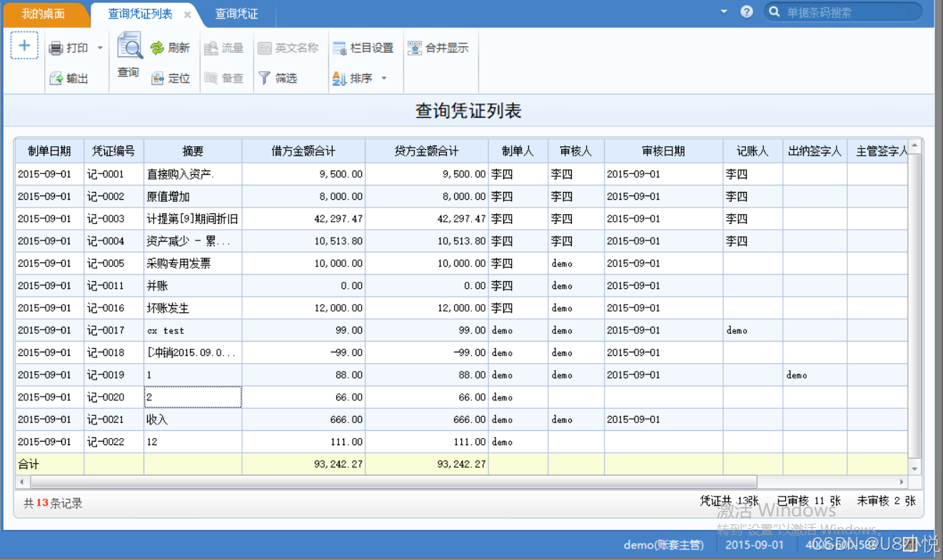Select the 计提第[9]期间折旧 summary cell
Viewport: 943px width, 560px height.
pyautogui.click(x=193, y=218)
